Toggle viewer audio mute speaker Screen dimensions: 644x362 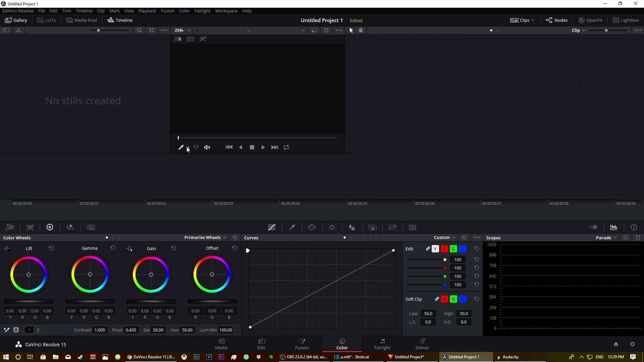(207, 147)
